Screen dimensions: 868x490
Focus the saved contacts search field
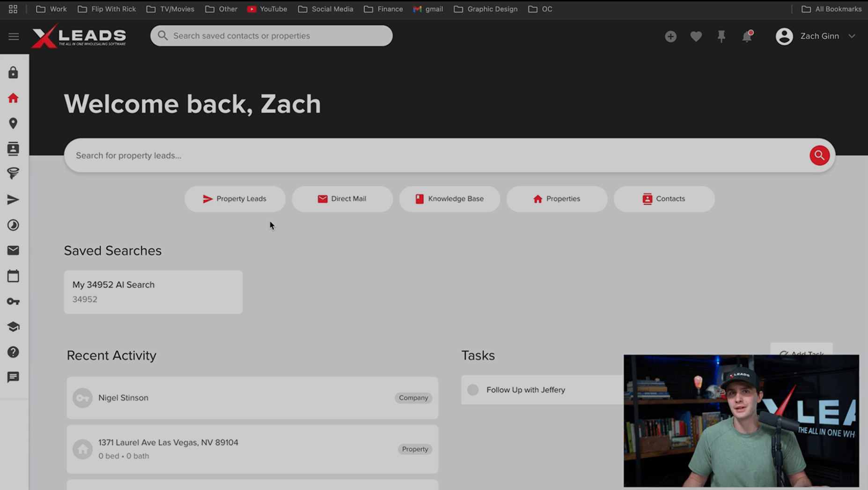tap(272, 36)
